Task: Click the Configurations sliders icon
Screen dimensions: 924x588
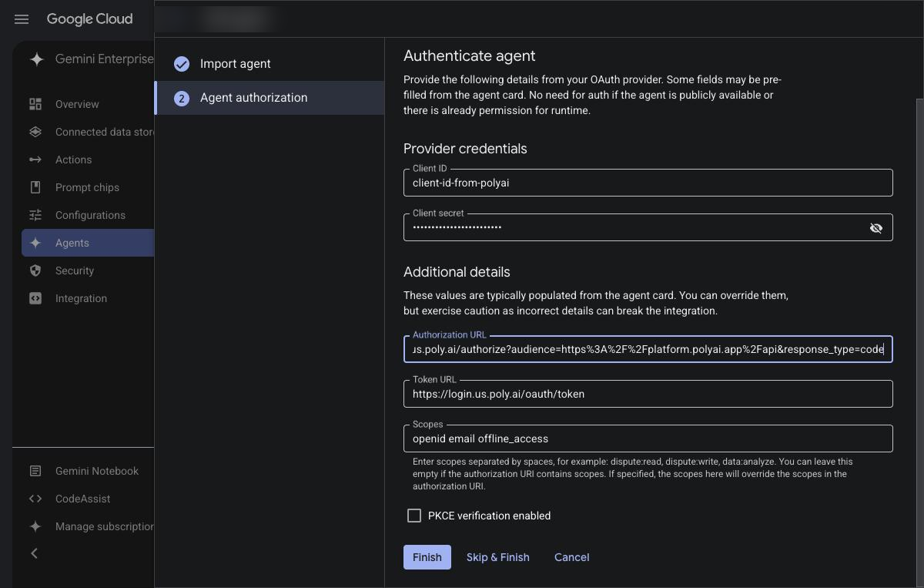Action: tap(35, 215)
